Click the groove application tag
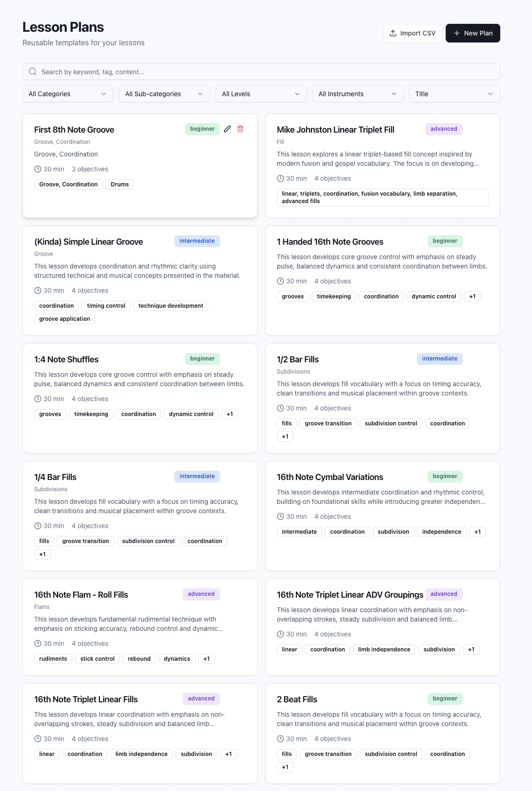 [x=64, y=319]
